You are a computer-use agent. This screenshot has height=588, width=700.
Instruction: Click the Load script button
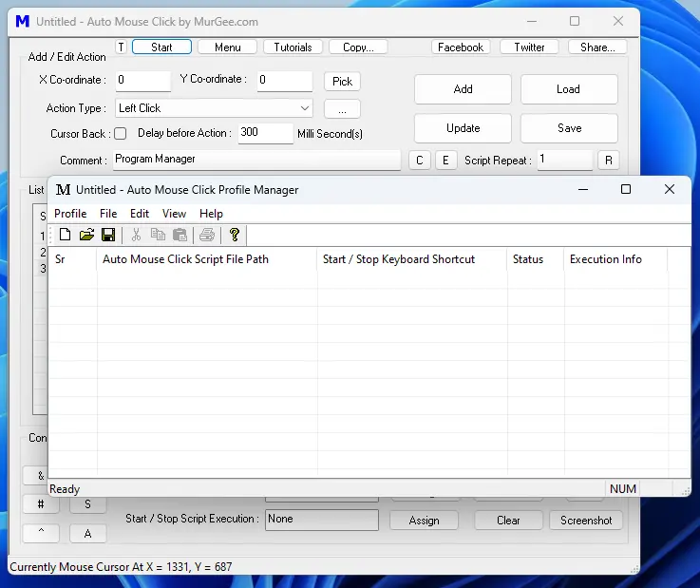pyautogui.click(x=569, y=89)
